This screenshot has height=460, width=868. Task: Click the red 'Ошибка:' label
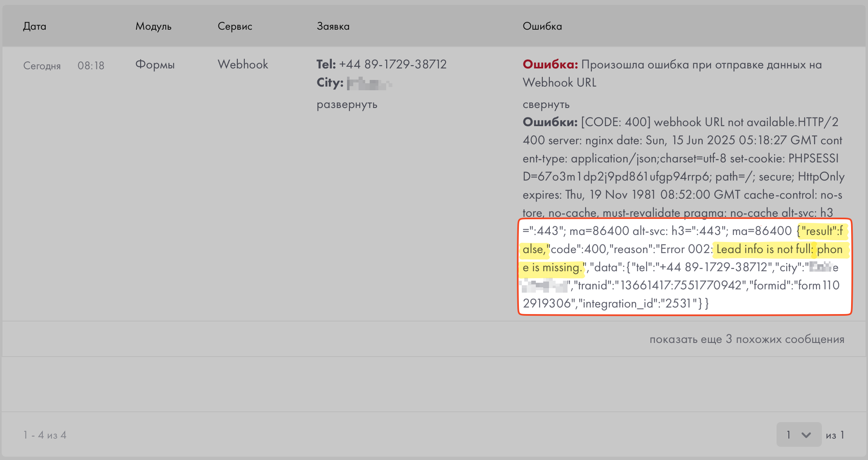pyautogui.click(x=550, y=65)
